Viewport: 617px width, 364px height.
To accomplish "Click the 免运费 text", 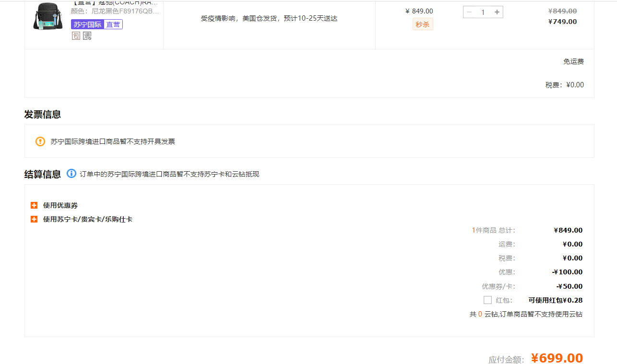I will [x=573, y=61].
